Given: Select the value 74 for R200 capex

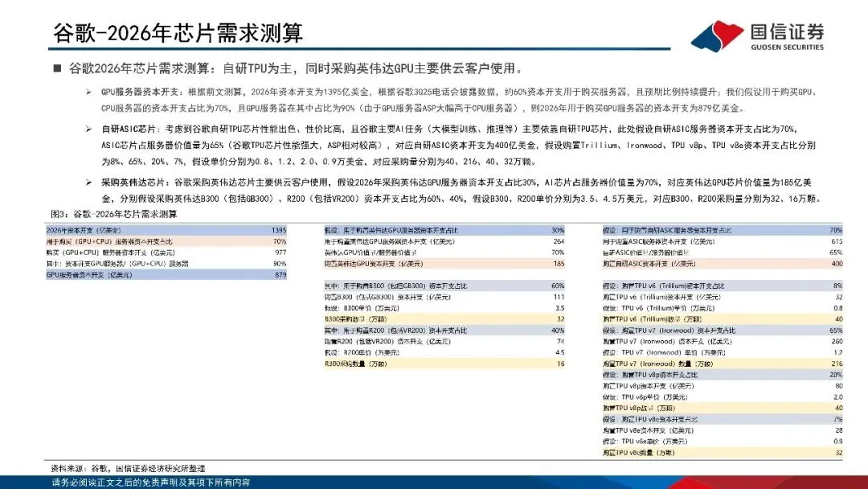Looking at the screenshot, I should (x=561, y=341).
